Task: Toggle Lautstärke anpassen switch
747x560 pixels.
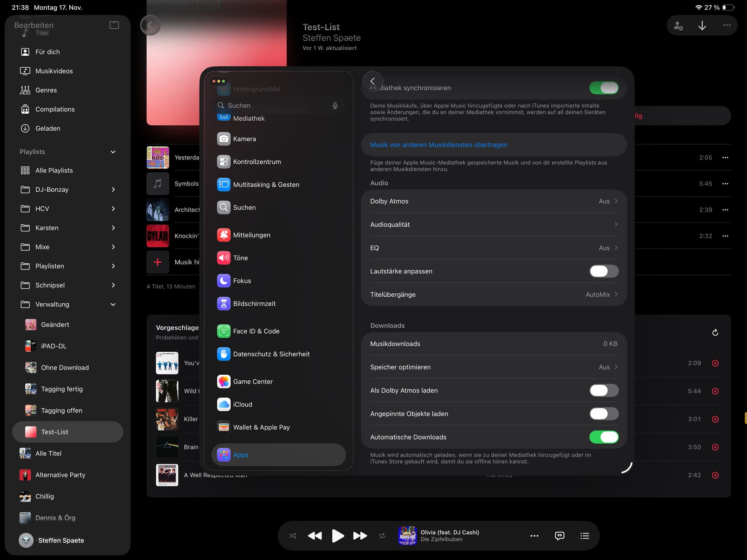Action: pyautogui.click(x=603, y=271)
